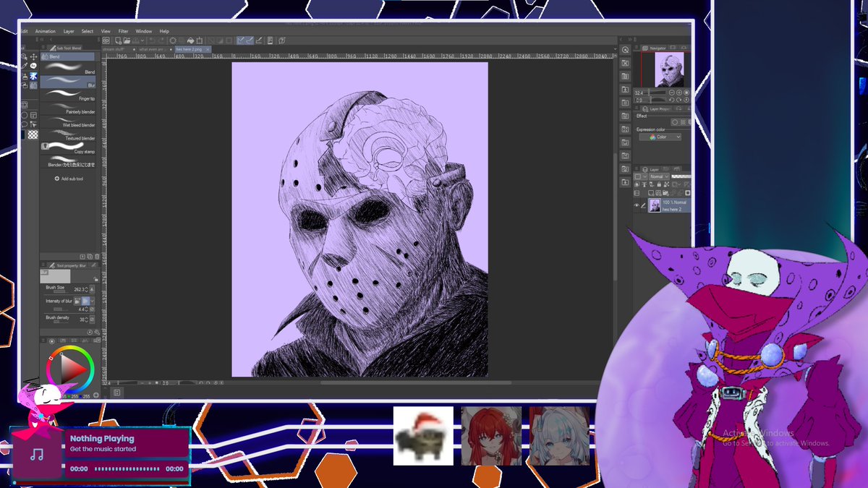Screen dimensions: 868x488
Task: Click the Brush Size stepper arrows
Action: 86,289
